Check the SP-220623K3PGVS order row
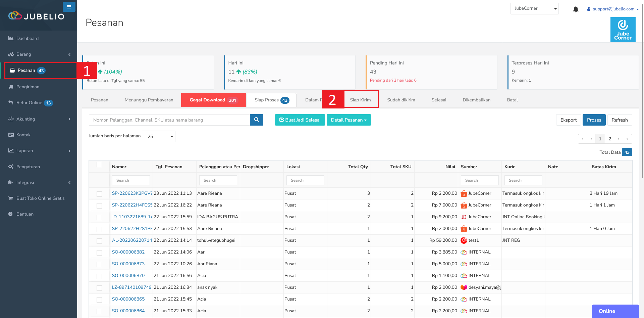Screen dimensions: 644x318 [x=99, y=194]
